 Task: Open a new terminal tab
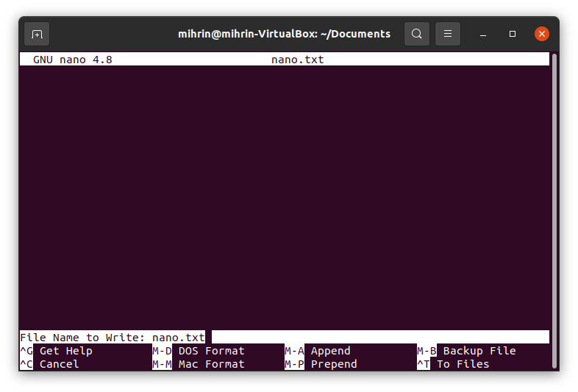tap(37, 34)
